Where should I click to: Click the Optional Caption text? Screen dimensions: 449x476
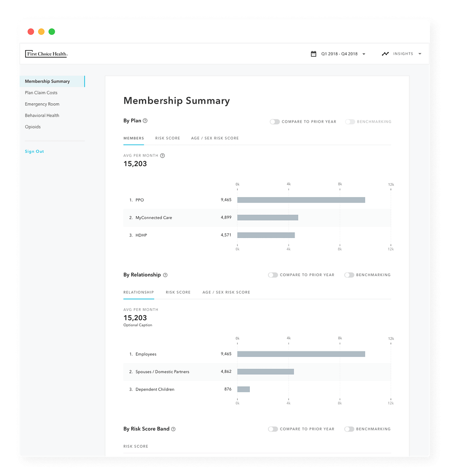click(138, 325)
